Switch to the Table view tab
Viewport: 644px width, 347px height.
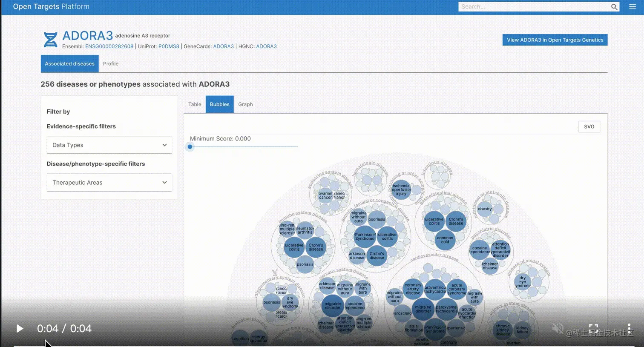click(x=195, y=104)
